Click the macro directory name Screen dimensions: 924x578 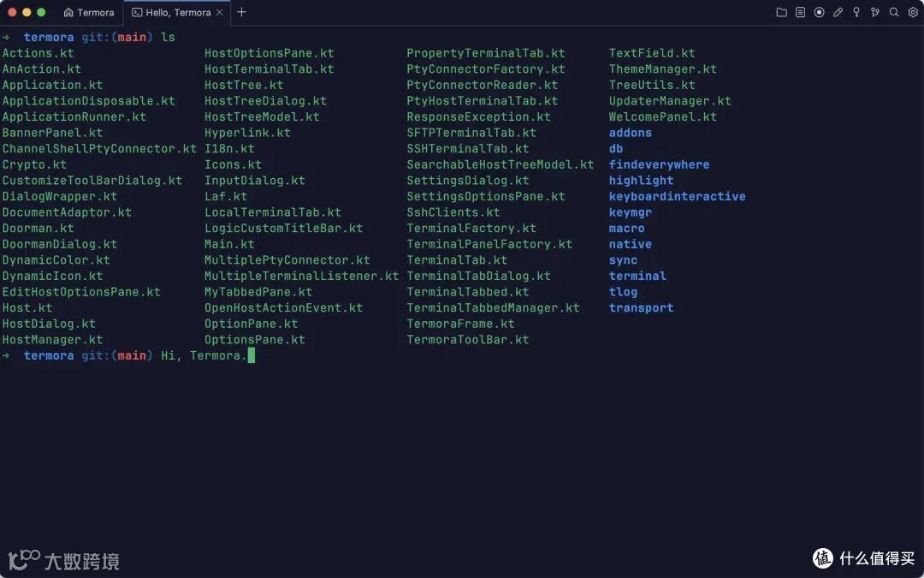[x=627, y=229]
